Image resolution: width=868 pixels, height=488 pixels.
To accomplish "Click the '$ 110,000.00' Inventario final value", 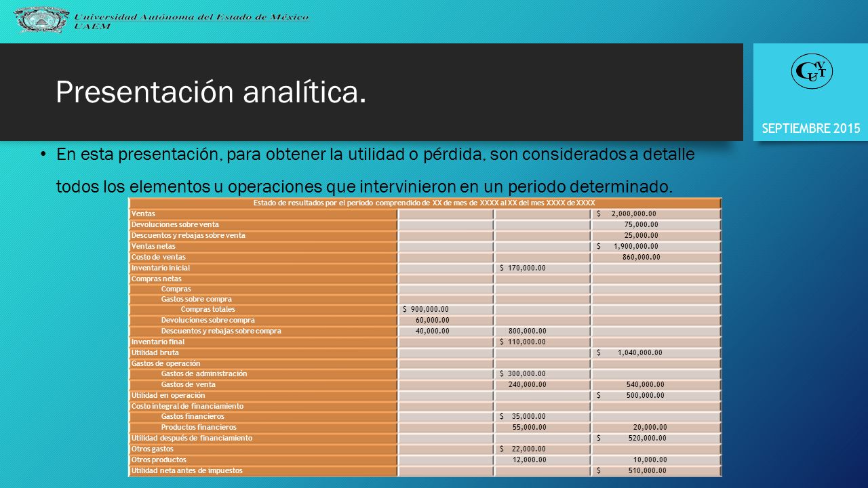I will click(x=522, y=342).
